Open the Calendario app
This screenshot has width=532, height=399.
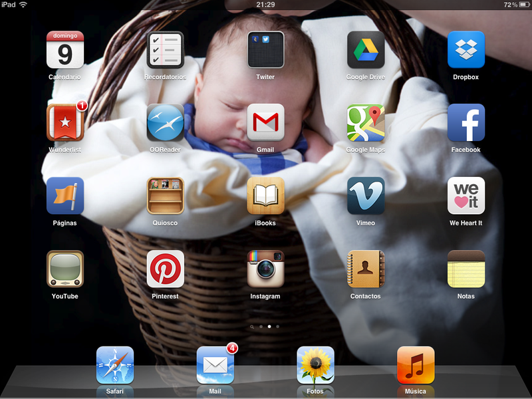tap(65, 50)
